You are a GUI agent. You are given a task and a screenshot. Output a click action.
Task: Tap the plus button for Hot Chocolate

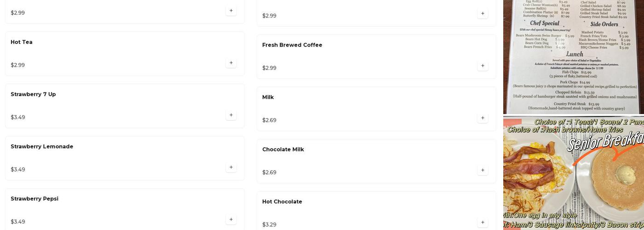[483, 223]
